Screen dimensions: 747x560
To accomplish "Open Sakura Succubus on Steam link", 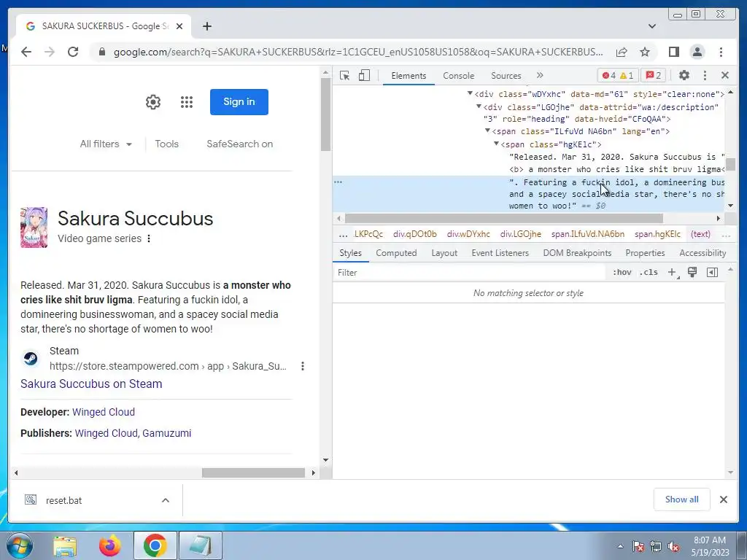I will (x=91, y=384).
